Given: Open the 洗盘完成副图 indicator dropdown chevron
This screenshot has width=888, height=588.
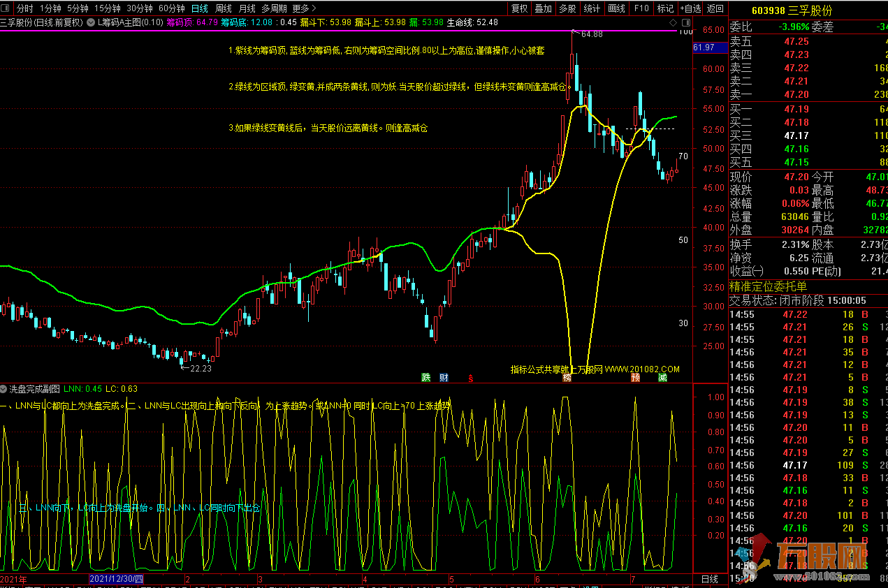Looking at the screenshot, I should click(x=4, y=388).
